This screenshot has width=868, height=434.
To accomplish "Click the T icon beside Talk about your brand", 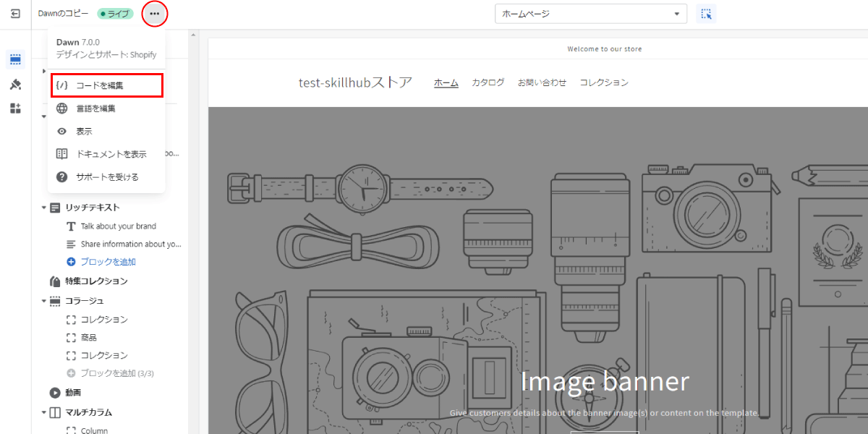I will tap(71, 226).
